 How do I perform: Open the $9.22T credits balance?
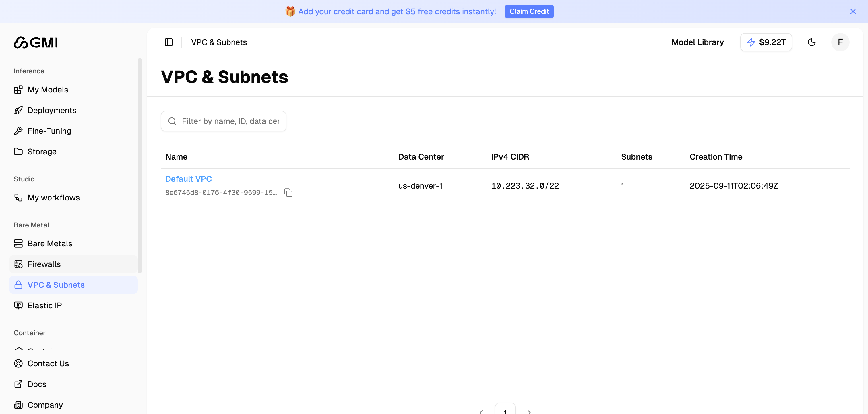(766, 42)
